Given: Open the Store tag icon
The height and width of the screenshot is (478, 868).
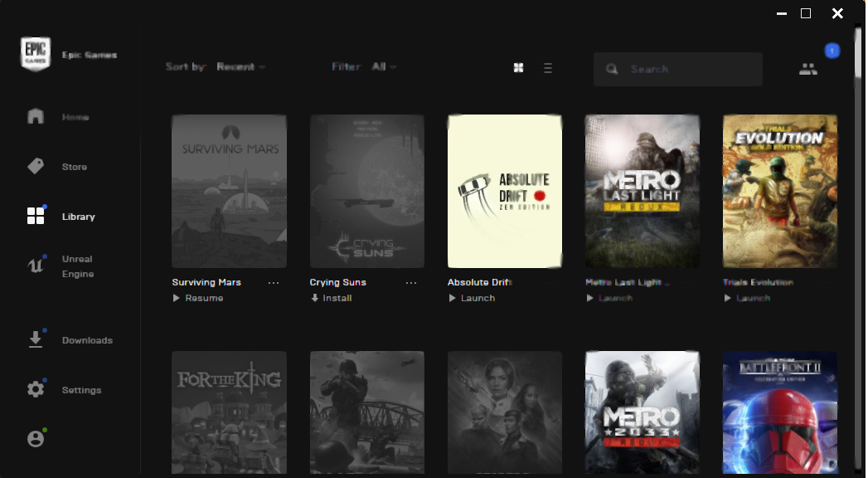Looking at the screenshot, I should [x=36, y=166].
